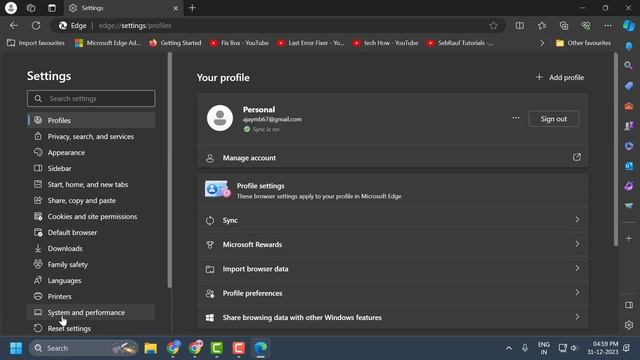Image resolution: width=640 pixels, height=360 pixels.
Task: Open sidebar Outlook icon
Action: pyautogui.click(x=629, y=166)
